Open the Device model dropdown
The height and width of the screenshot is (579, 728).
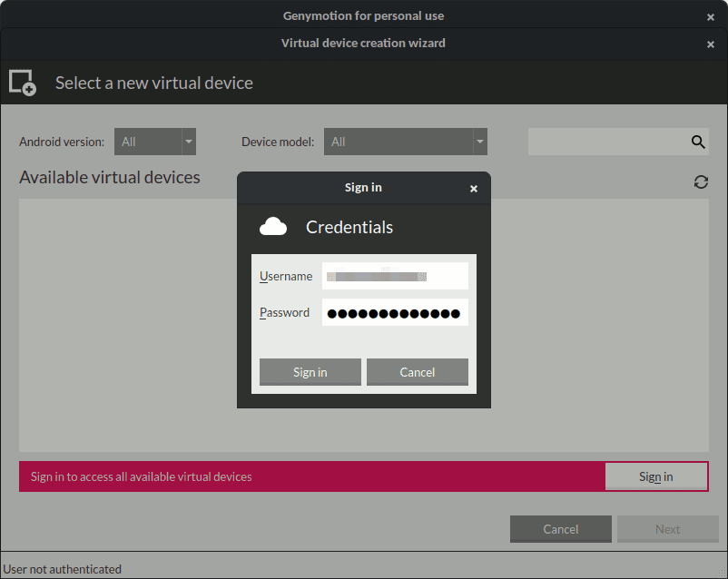pos(406,142)
